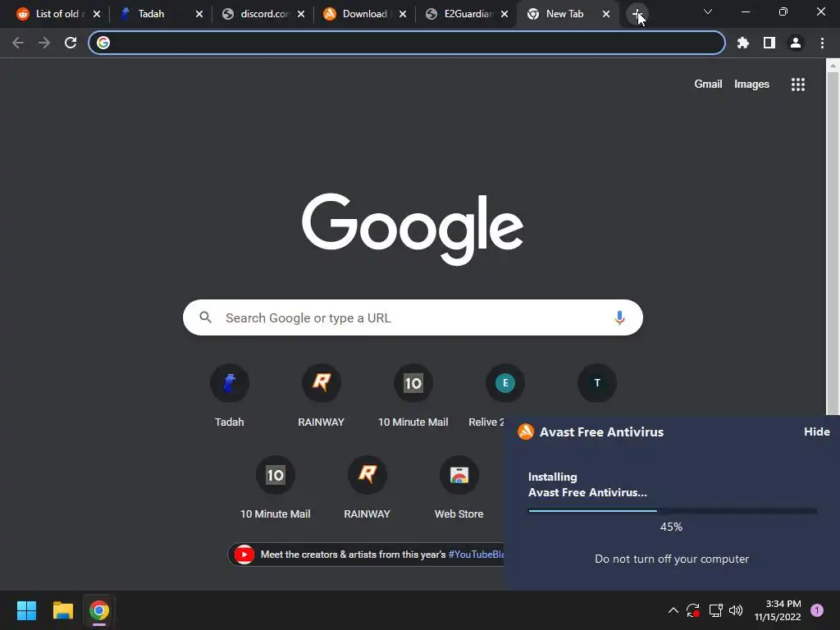The image size is (840, 630).
Task: Open clock and date 3:34 PM
Action: (778, 610)
